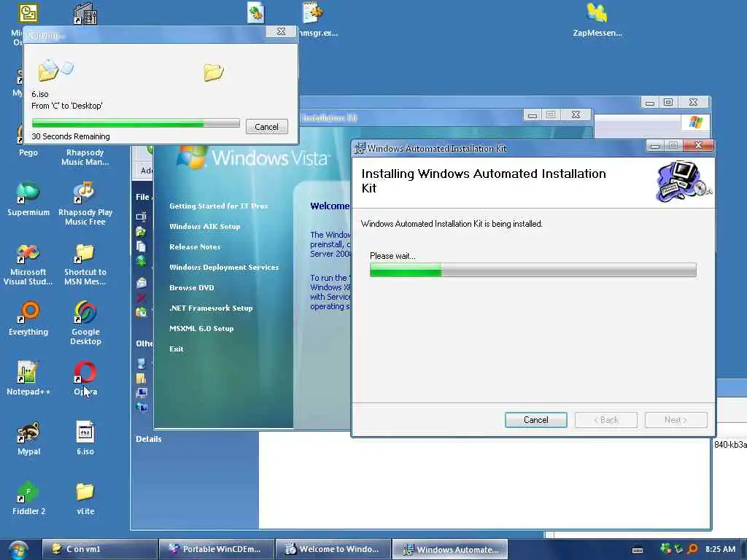Screen dimensions: 747x560
Task: Launch Fiddler 2 from desktop
Action: click(28, 498)
